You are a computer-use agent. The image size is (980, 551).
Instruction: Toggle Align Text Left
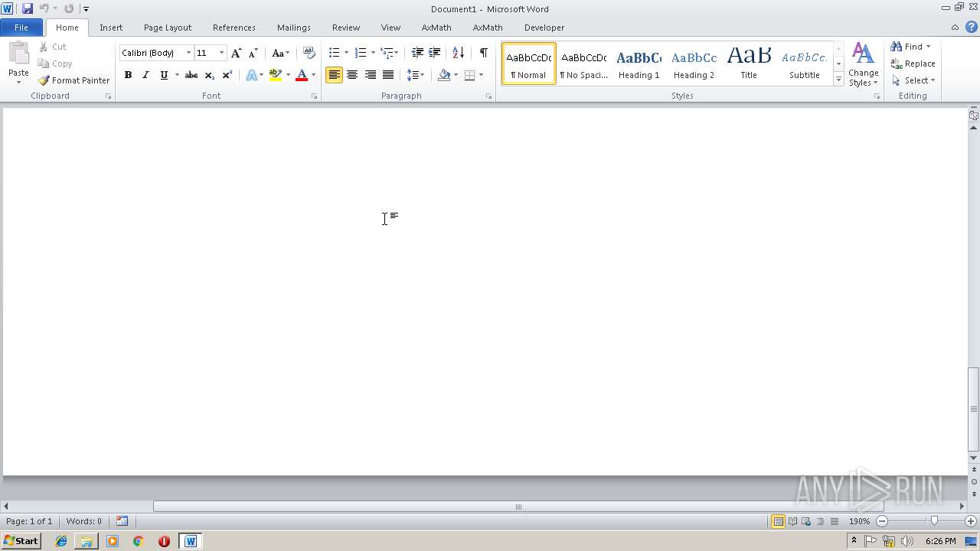click(334, 75)
